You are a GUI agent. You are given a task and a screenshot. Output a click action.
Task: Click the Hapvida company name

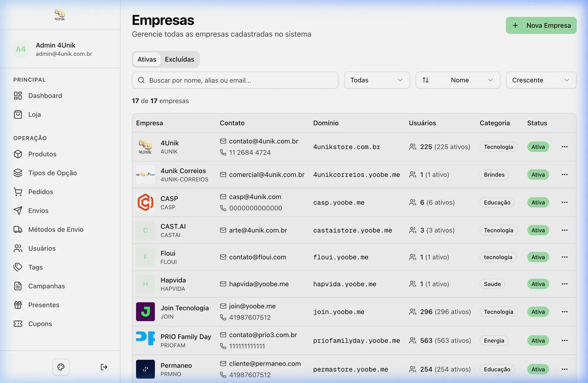173,280
